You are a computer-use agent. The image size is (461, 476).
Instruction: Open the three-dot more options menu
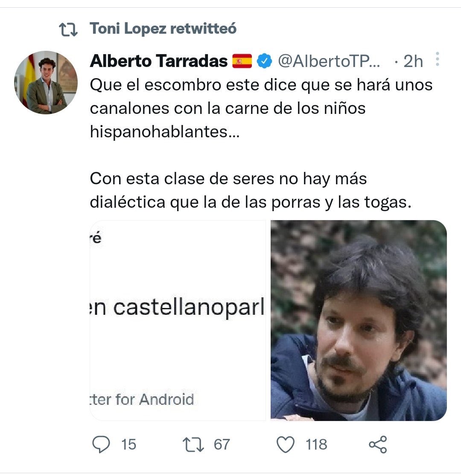point(437,59)
